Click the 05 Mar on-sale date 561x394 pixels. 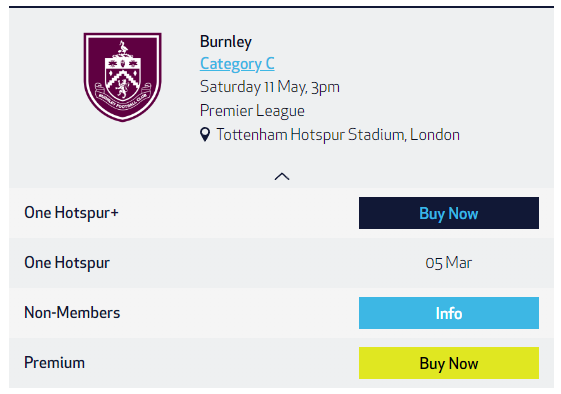tap(449, 263)
